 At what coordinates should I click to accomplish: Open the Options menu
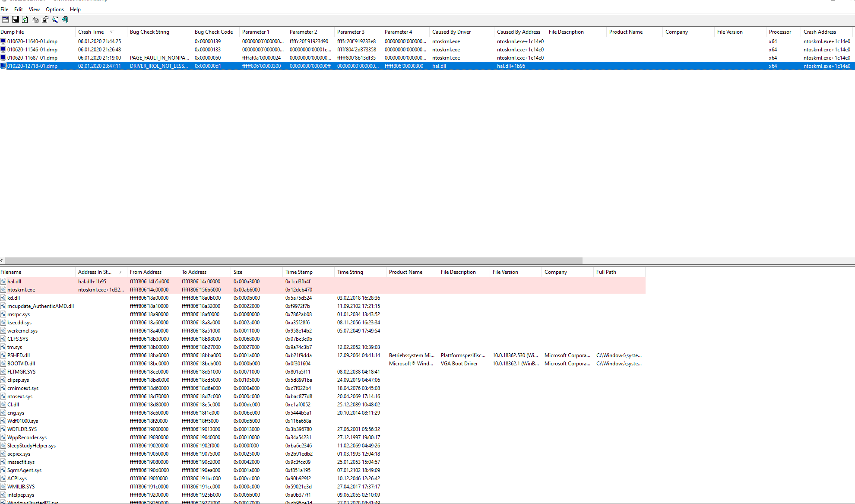click(x=55, y=9)
